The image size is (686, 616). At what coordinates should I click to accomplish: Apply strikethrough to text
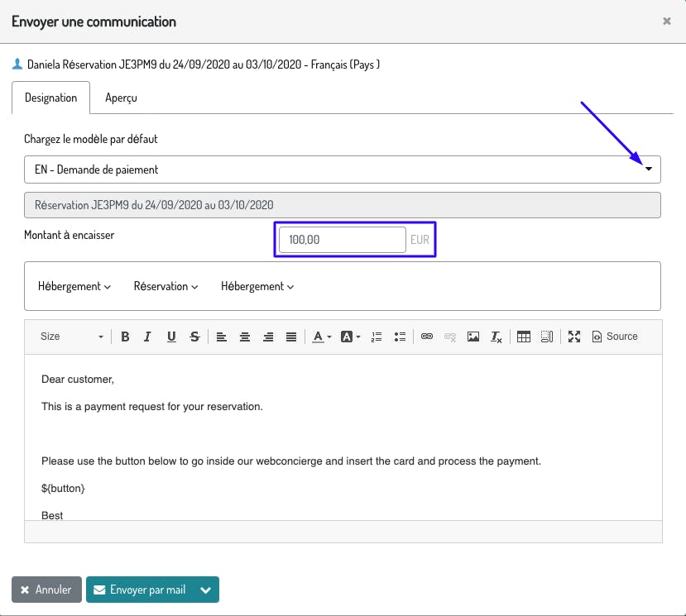coord(194,337)
